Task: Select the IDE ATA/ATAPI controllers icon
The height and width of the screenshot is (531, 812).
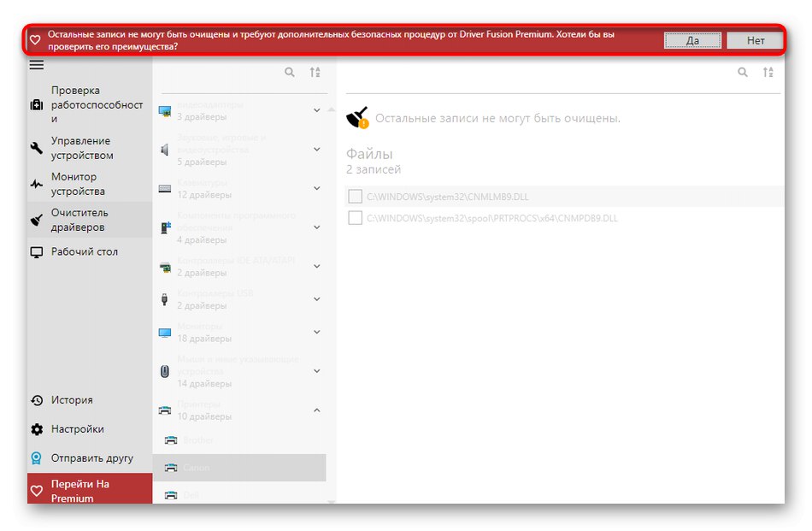Action: pyautogui.click(x=165, y=267)
